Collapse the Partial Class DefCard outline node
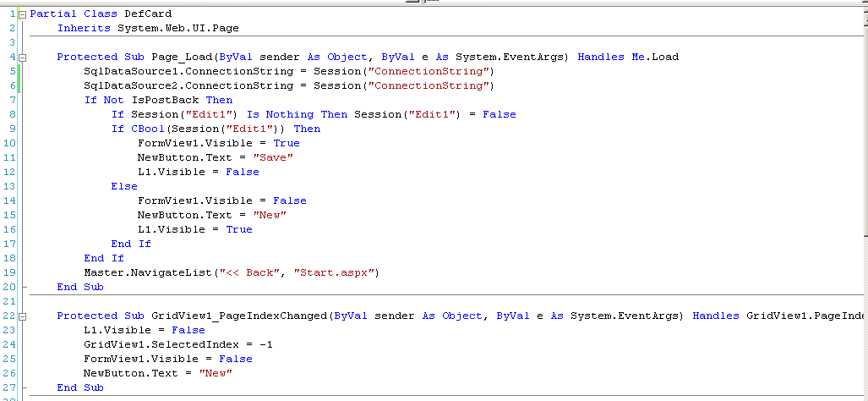The width and height of the screenshot is (868, 401). pos(23,14)
